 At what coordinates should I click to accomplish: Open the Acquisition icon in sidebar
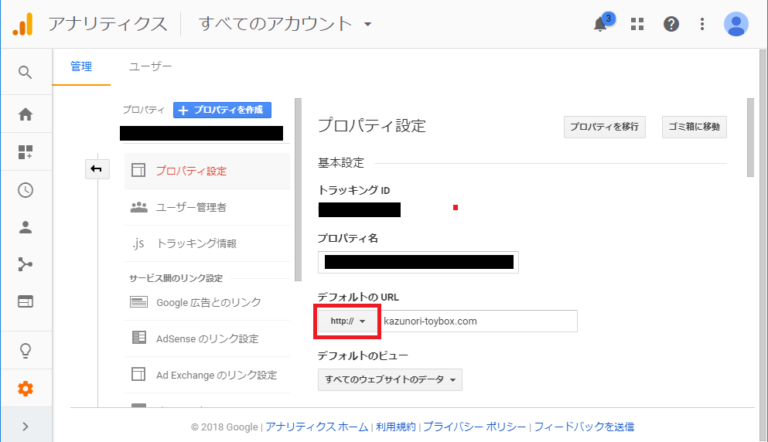(25, 264)
